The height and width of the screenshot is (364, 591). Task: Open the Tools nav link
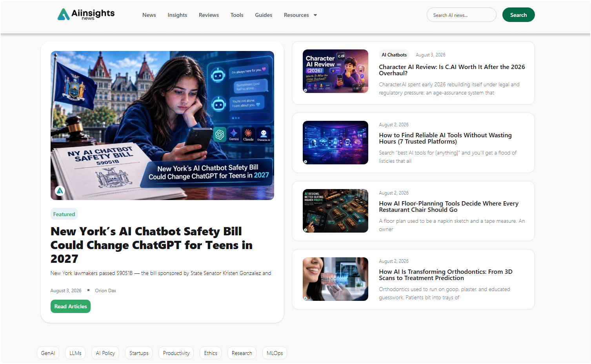(237, 15)
